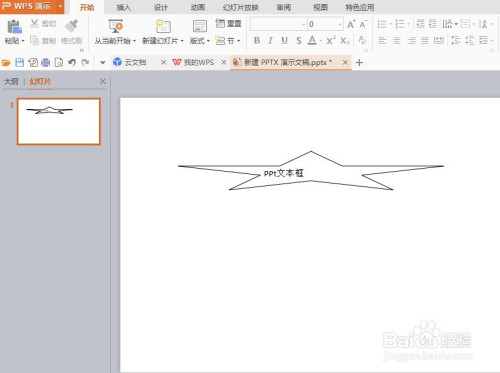Click the Open folder icon in quick access

(6, 62)
